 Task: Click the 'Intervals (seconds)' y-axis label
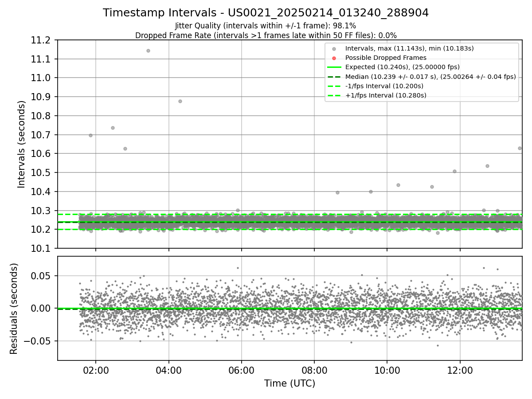pos(22,144)
